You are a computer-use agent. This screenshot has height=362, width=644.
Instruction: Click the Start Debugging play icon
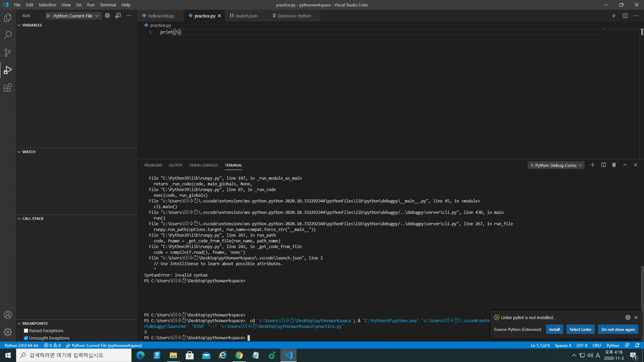(48, 16)
